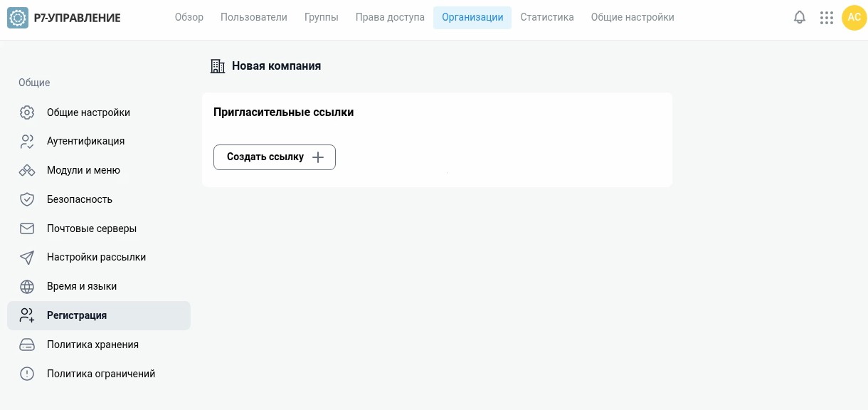Open the Пользователи tab
868x410 pixels.
pyautogui.click(x=254, y=17)
